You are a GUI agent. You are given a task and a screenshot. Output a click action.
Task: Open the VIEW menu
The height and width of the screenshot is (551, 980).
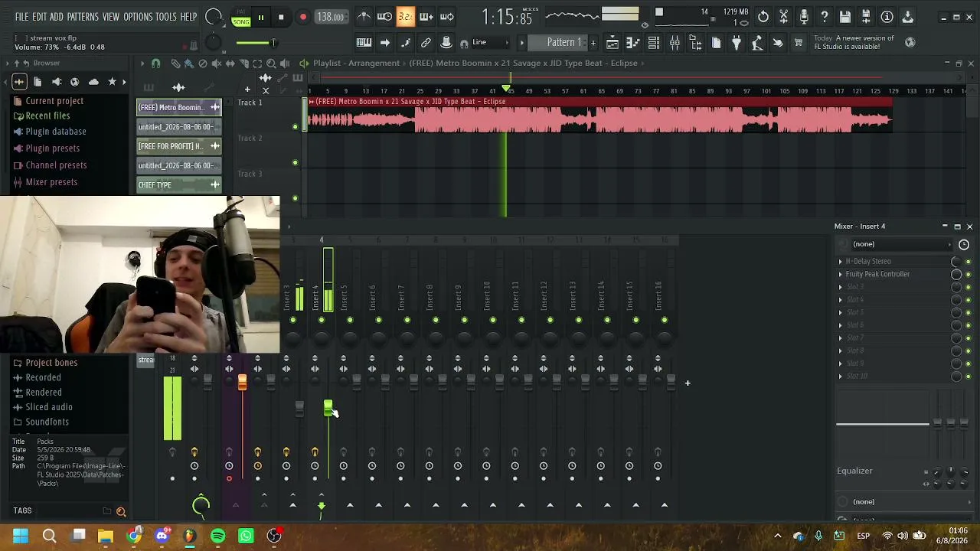pos(111,17)
